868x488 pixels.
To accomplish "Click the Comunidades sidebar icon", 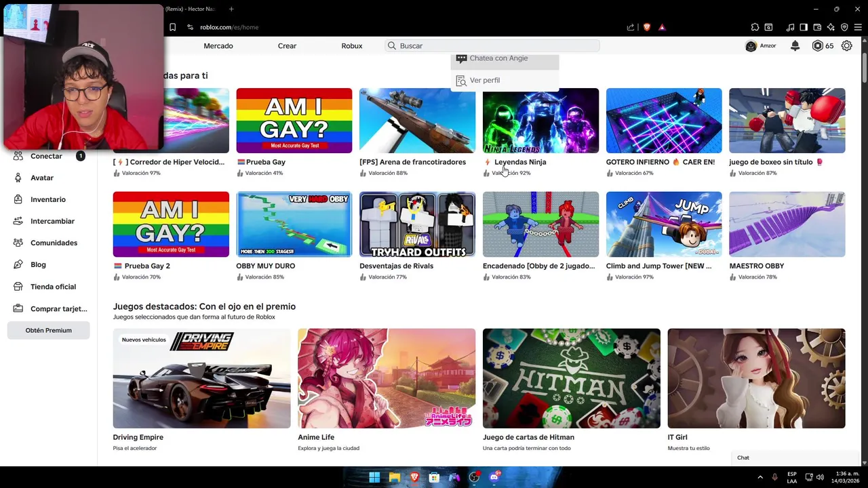I will (x=18, y=243).
